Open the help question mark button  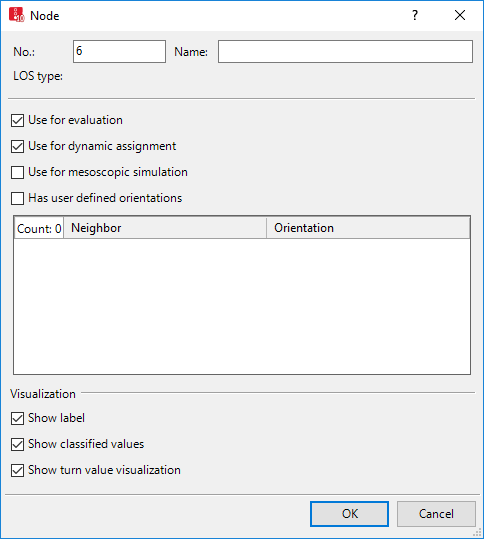[x=415, y=15]
